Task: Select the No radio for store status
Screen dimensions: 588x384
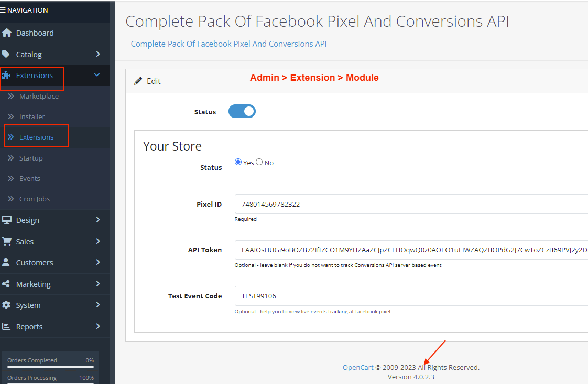Action: pos(259,162)
